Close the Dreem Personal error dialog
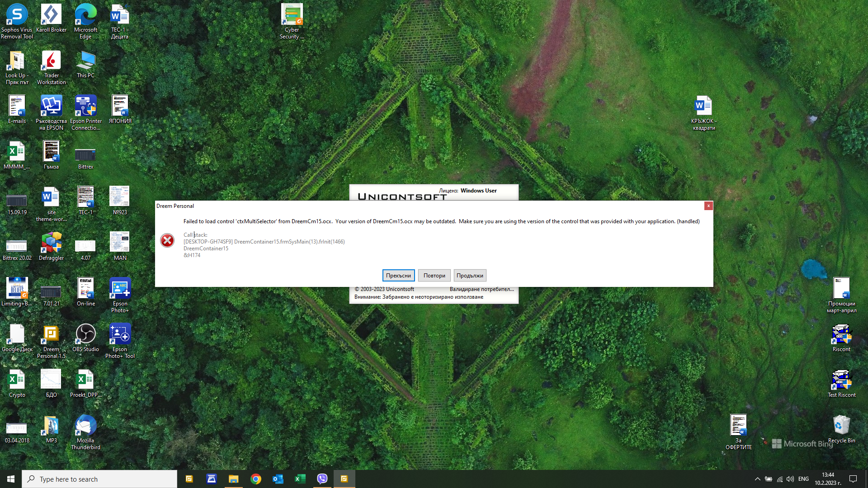 (x=708, y=206)
